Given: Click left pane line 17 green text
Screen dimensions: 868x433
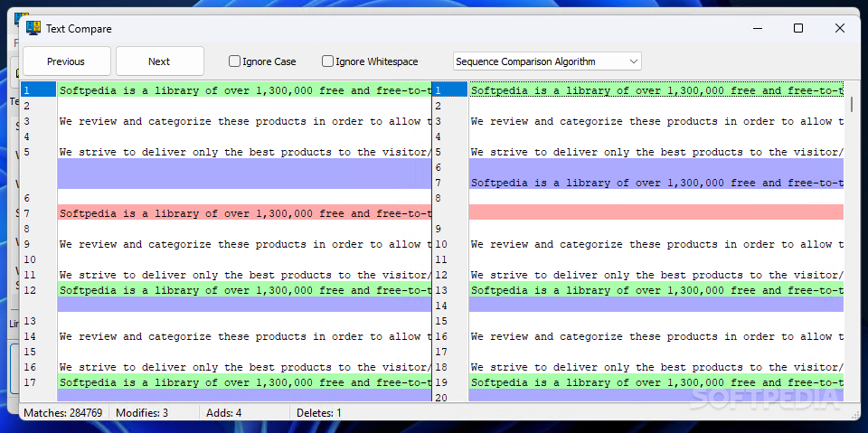Looking at the screenshot, I should (245, 382).
